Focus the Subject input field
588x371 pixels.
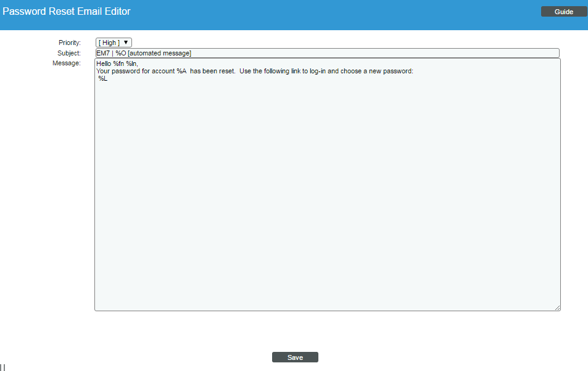[370, 53]
